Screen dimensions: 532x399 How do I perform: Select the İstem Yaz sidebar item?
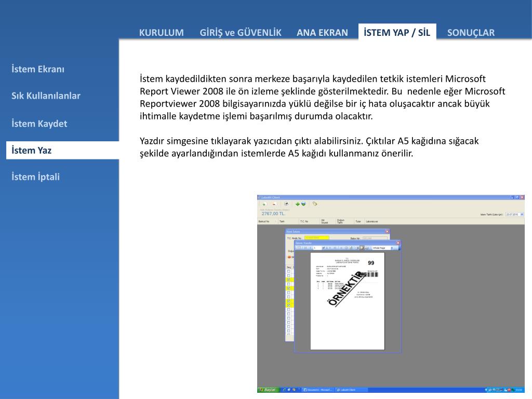pyautogui.click(x=62, y=150)
